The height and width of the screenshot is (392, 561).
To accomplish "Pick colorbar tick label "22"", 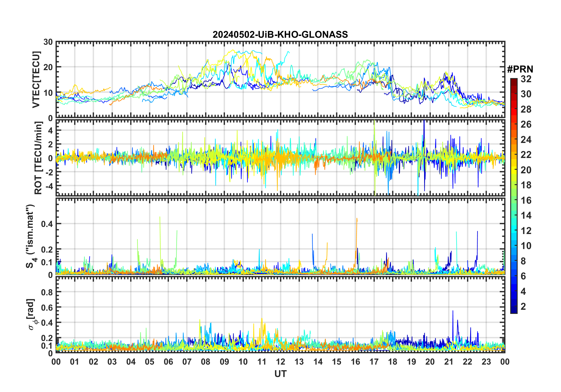I will [526, 155].
